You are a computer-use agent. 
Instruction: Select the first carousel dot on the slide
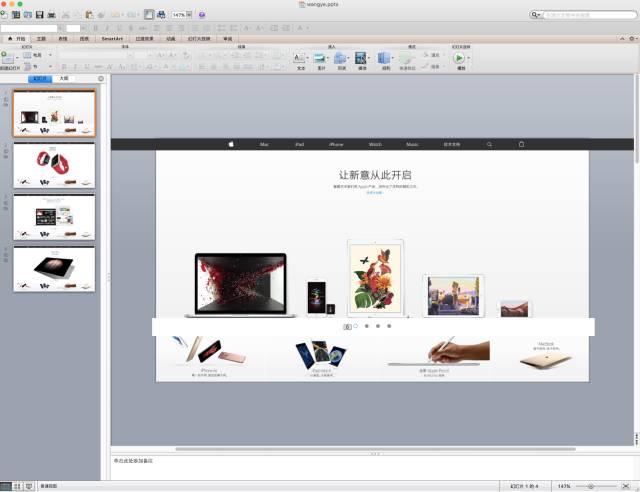coord(356,326)
